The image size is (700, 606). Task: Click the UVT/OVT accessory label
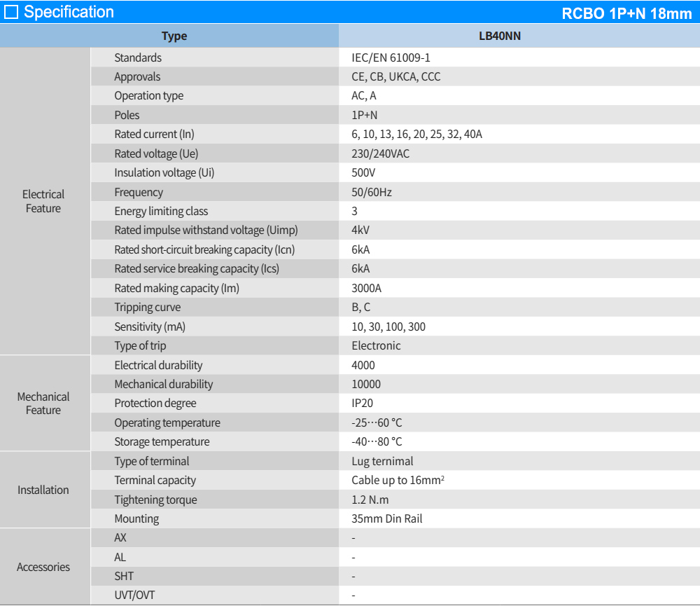tap(135, 595)
